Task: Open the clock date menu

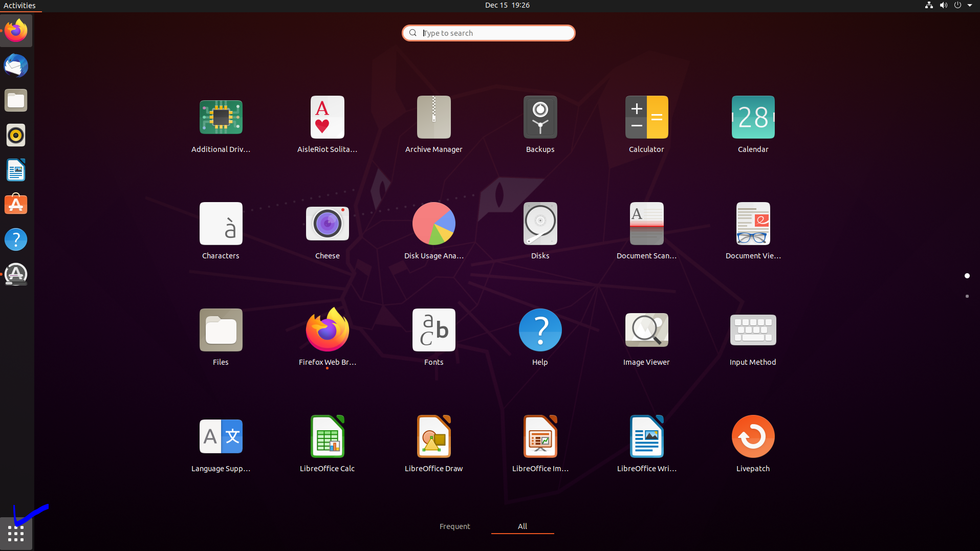Action: 507,5
